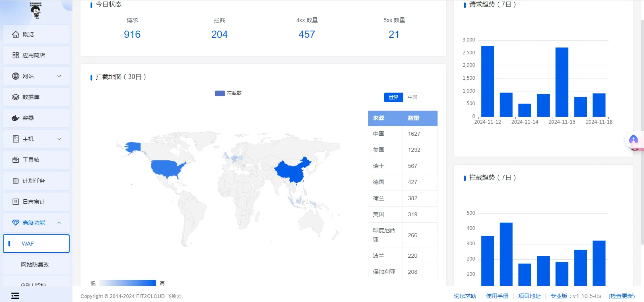
Task: Click the log icon beside 日志审计
Action: 16,202
